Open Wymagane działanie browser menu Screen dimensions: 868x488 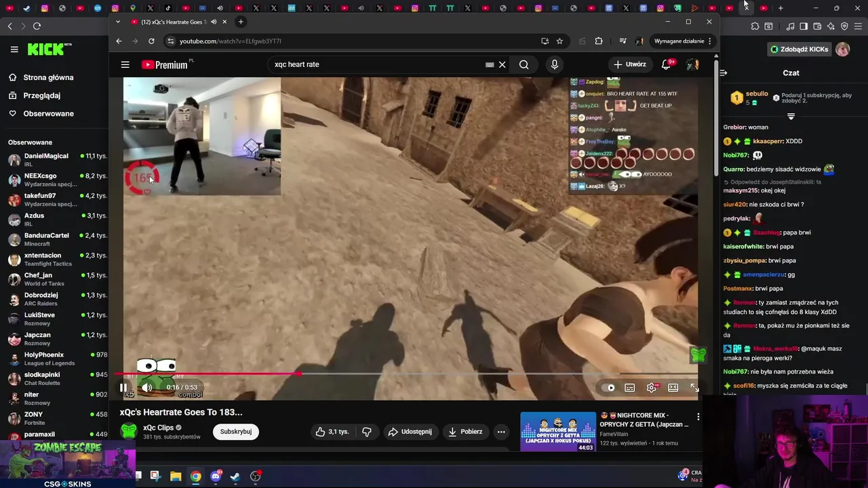click(x=683, y=41)
